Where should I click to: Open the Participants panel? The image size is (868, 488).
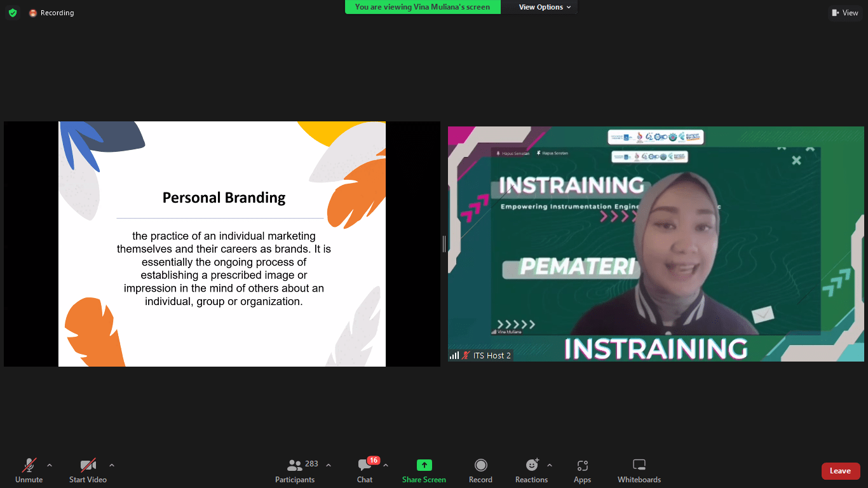tap(295, 471)
